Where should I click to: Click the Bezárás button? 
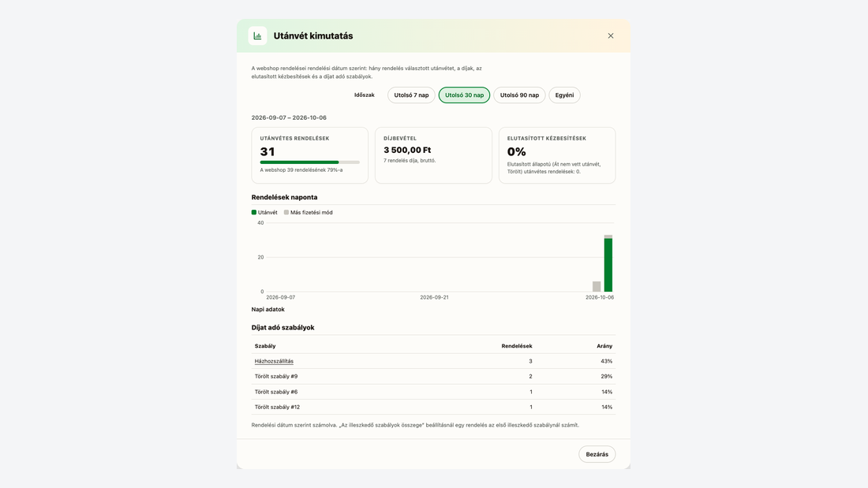click(597, 454)
